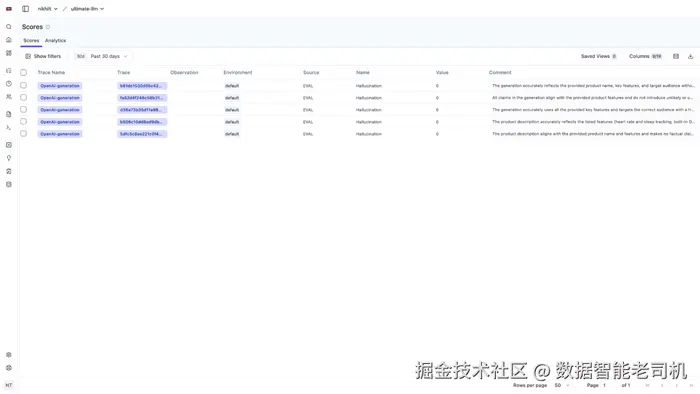Open the Rows per page 50 dropdown

pyautogui.click(x=562, y=385)
